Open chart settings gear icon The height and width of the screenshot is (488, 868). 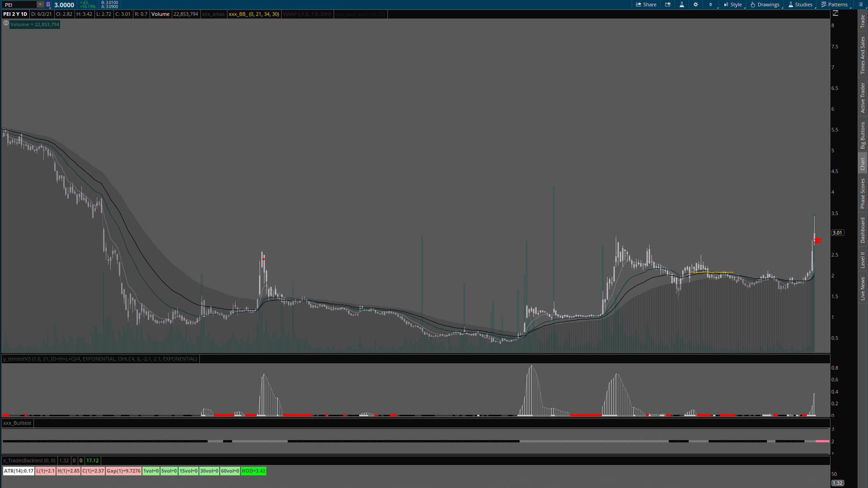(696, 5)
